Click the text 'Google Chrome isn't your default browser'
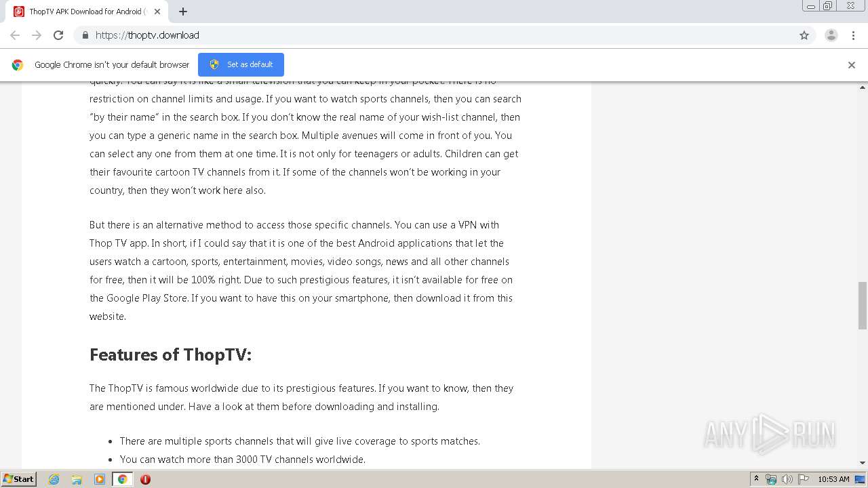Image resolution: width=868 pixels, height=488 pixels. coord(112,65)
